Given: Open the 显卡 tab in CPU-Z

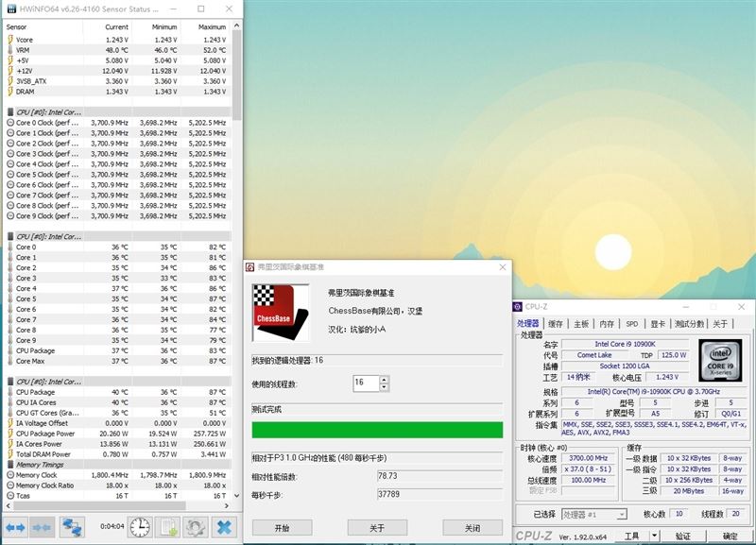Looking at the screenshot, I should [658, 324].
